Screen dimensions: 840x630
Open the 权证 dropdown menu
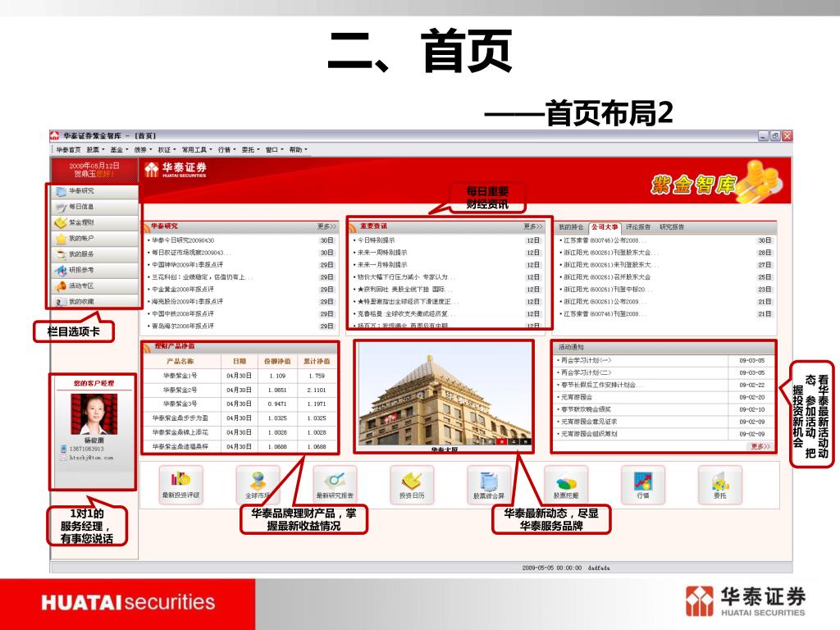click(x=167, y=150)
